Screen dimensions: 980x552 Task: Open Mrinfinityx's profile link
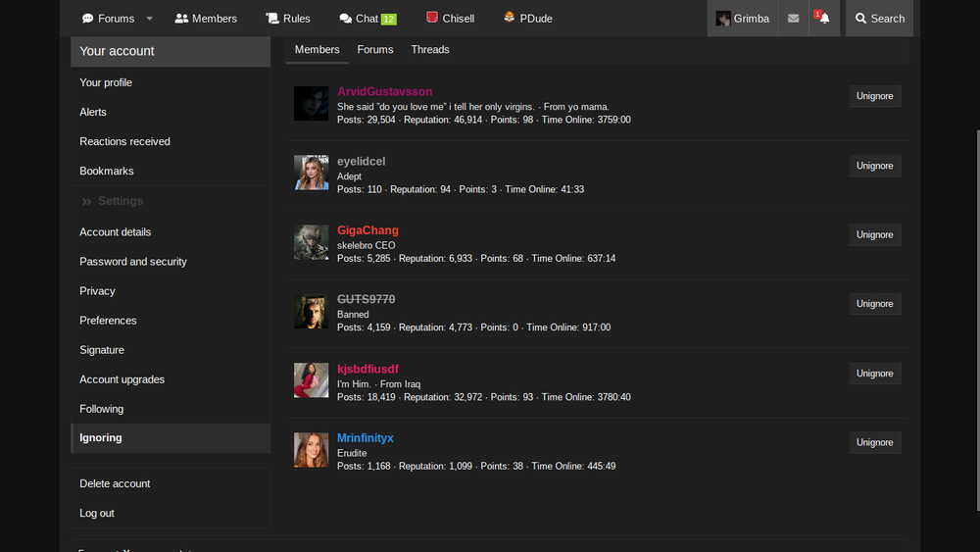click(x=365, y=438)
